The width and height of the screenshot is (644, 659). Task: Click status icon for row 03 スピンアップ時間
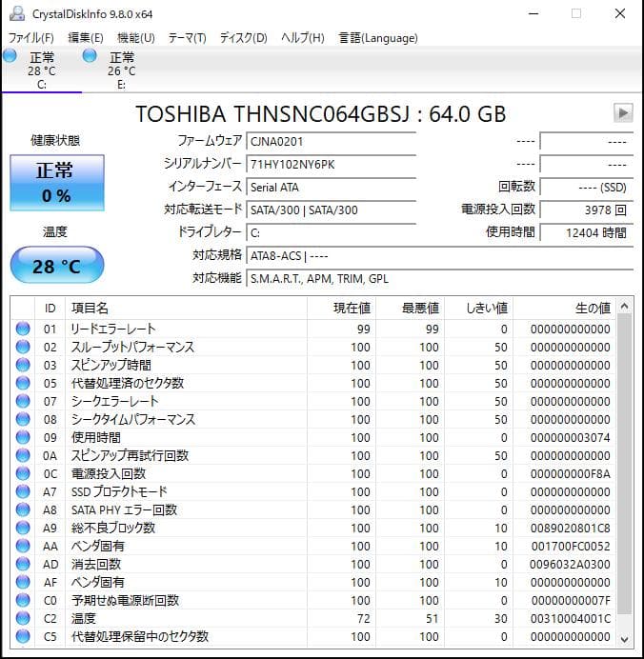23,365
